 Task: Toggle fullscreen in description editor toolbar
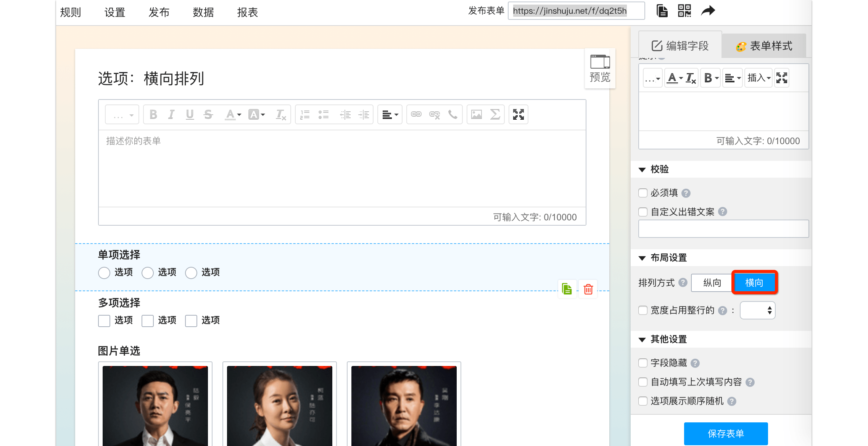(518, 114)
